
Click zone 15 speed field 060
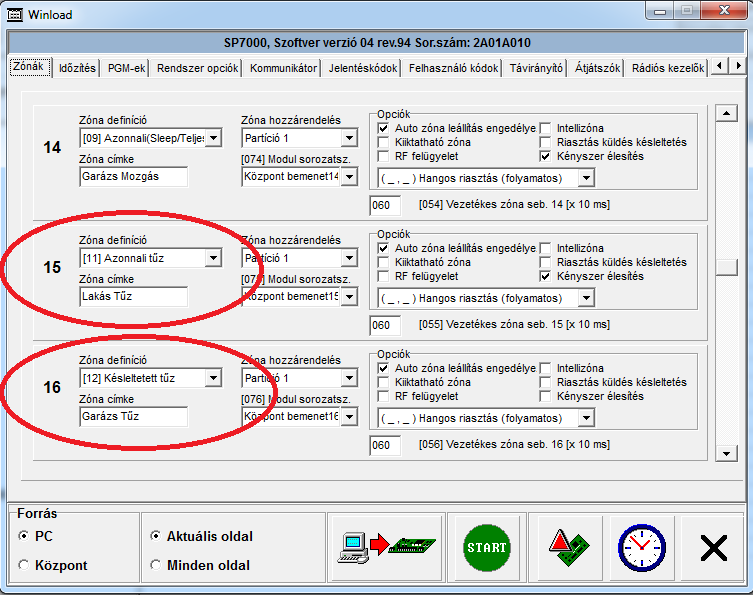point(385,325)
